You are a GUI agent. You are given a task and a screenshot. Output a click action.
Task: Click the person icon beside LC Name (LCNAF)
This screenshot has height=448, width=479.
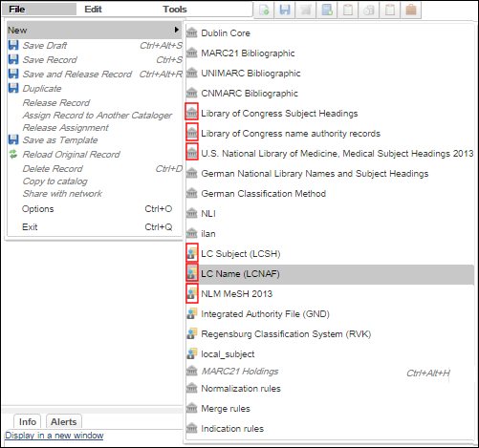pyautogui.click(x=192, y=273)
